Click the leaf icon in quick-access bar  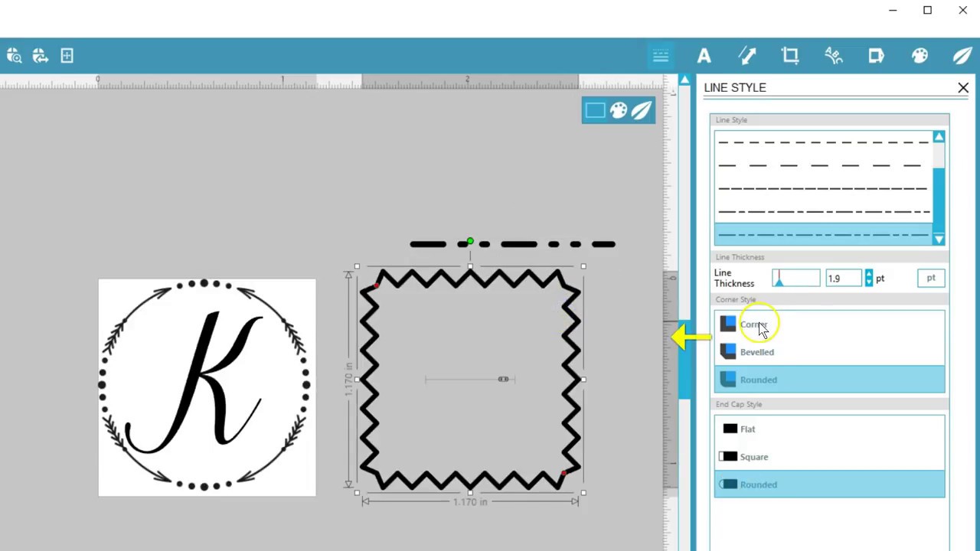point(642,111)
